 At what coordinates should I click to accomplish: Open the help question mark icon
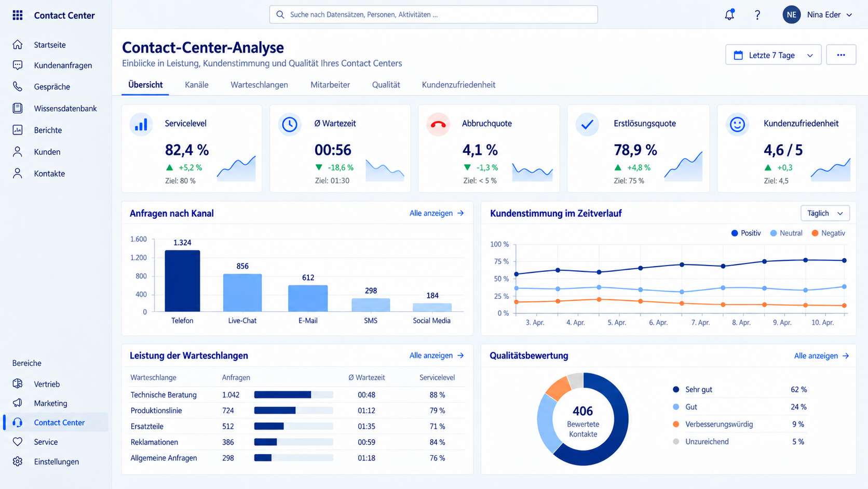pyautogui.click(x=757, y=15)
